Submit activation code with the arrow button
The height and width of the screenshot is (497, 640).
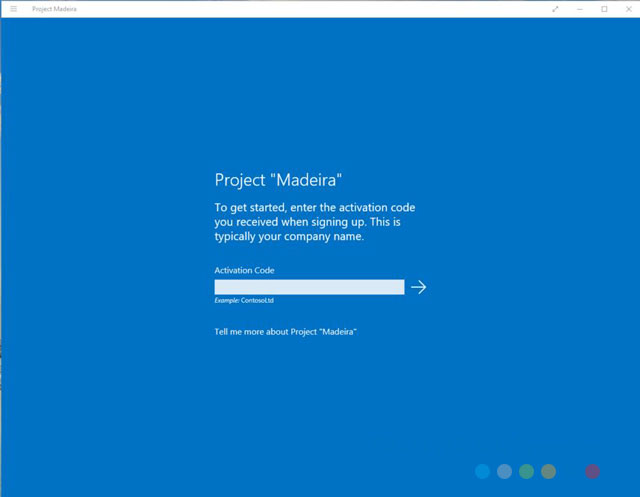coord(418,287)
